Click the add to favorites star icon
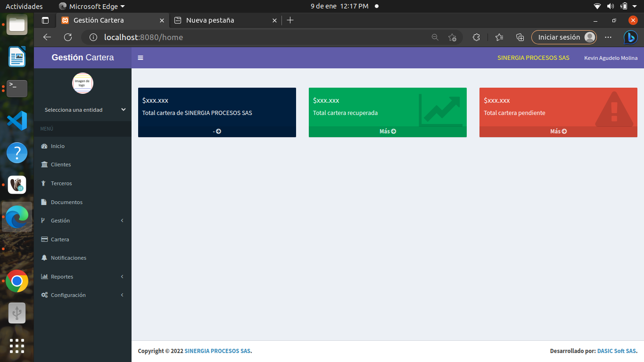Screen dimensions: 644x362 click(x=452, y=37)
